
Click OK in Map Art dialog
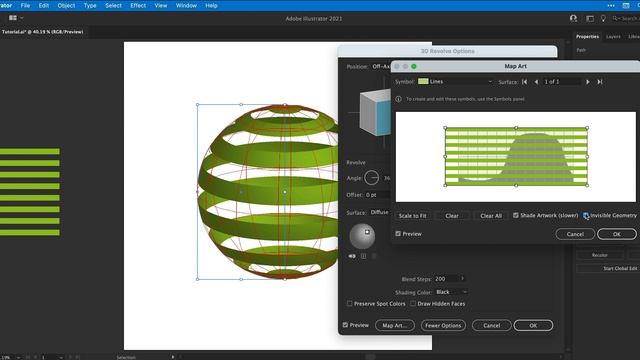[617, 234]
